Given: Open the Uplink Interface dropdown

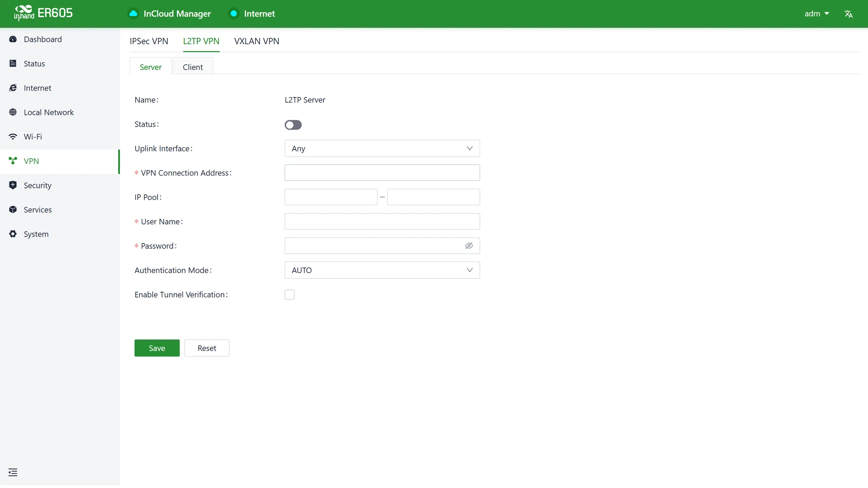Looking at the screenshot, I should point(382,149).
